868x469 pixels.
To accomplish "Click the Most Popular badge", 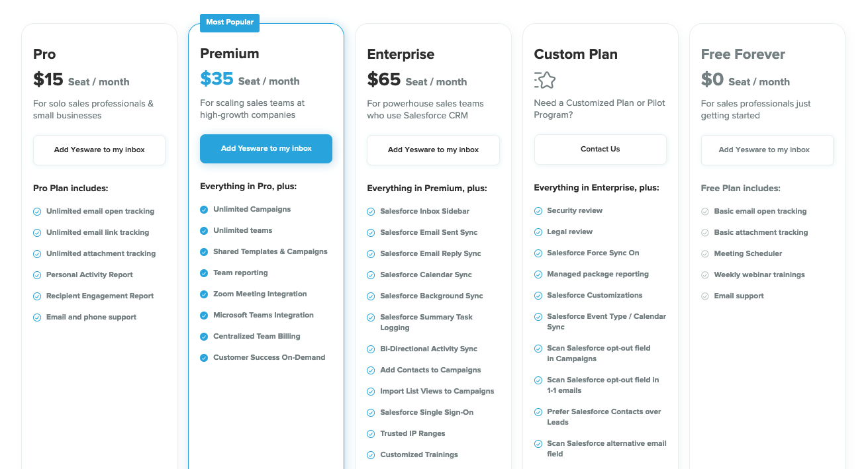I will tap(230, 22).
